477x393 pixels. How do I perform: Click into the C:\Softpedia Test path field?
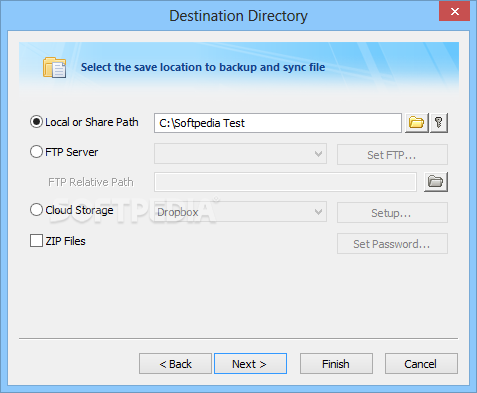(x=278, y=123)
